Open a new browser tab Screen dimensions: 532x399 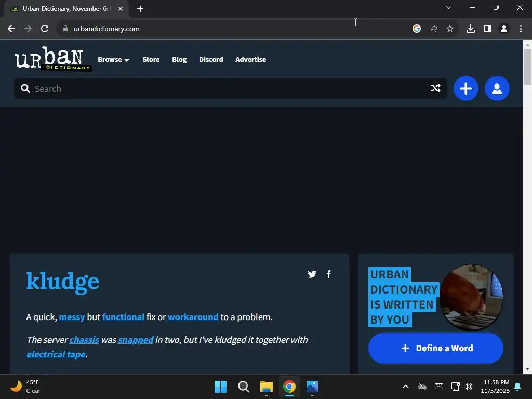click(x=140, y=9)
